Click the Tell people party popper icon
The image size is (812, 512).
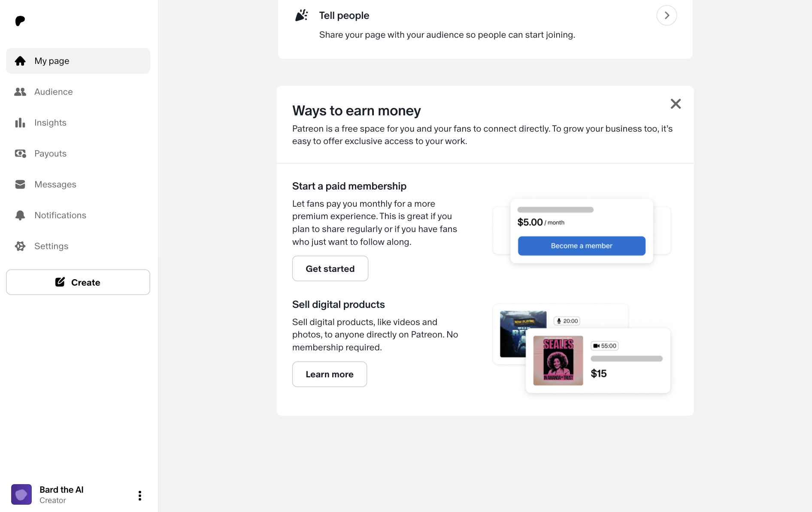point(301,15)
